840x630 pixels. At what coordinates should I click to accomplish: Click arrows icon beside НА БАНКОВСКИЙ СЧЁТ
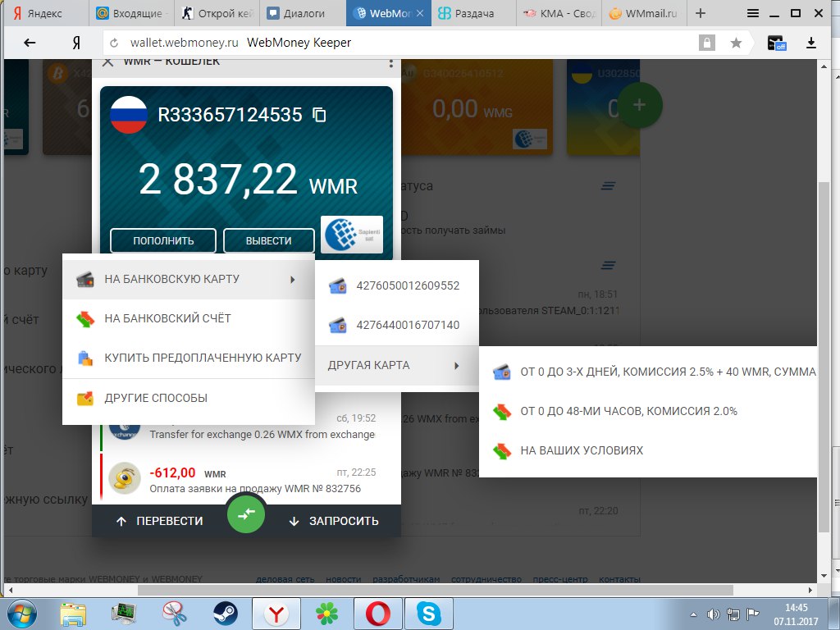85,319
